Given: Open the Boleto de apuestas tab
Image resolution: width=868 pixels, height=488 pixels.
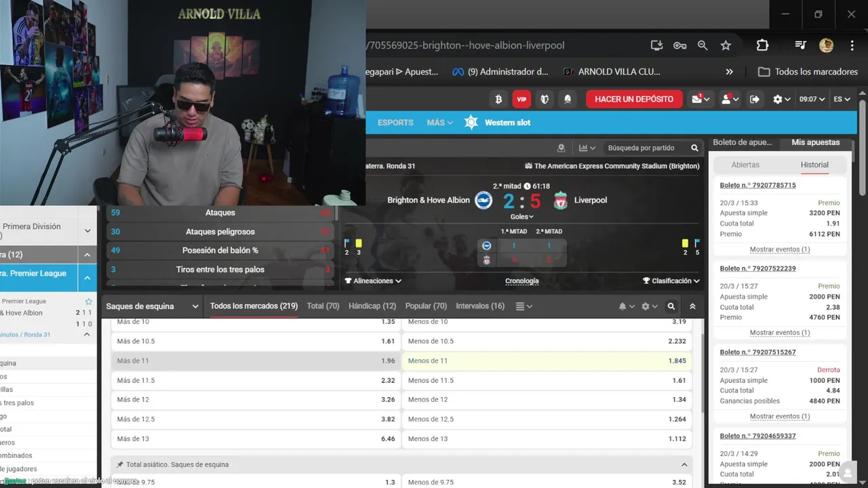Looking at the screenshot, I should [743, 142].
